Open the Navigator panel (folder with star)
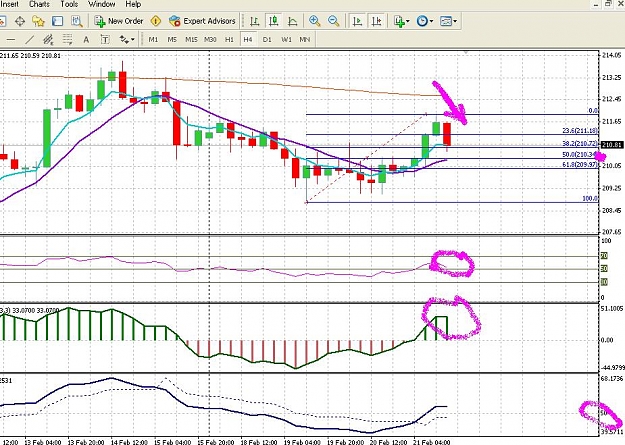Screen dimensions: 625x445 [38, 21]
